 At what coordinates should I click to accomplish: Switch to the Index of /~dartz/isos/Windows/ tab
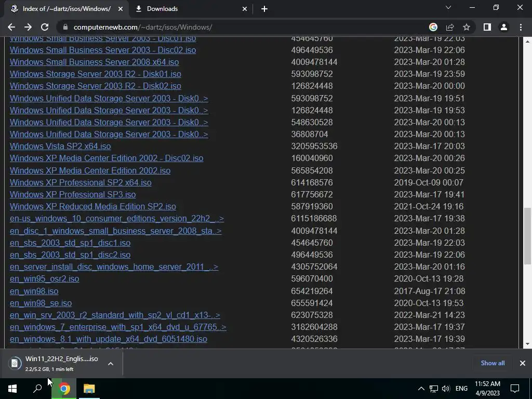(x=66, y=9)
